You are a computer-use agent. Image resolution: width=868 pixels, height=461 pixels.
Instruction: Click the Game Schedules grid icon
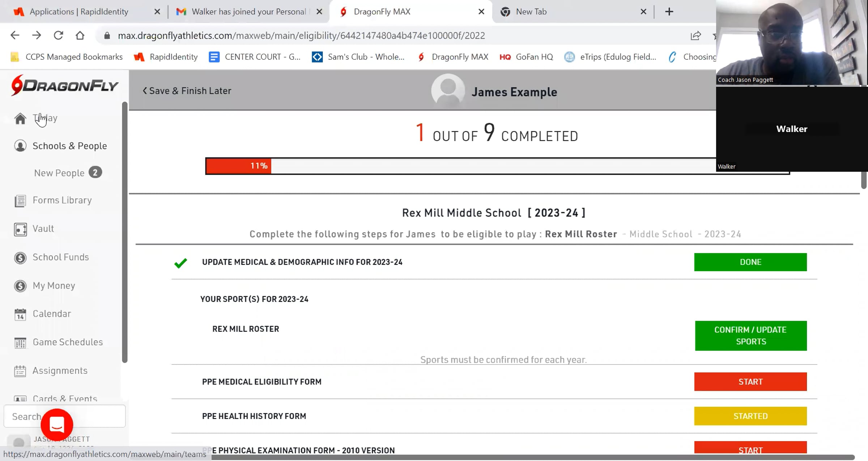point(20,342)
